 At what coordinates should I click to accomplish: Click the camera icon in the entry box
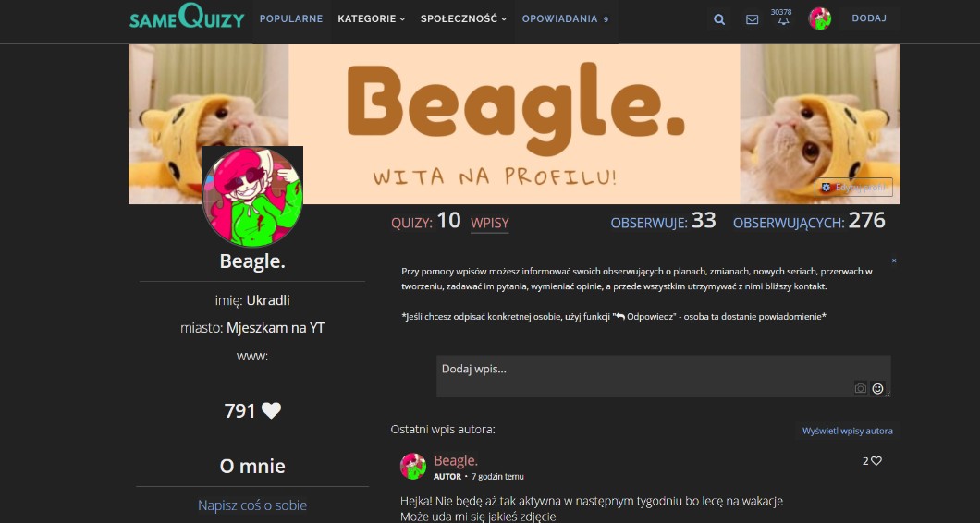(861, 389)
